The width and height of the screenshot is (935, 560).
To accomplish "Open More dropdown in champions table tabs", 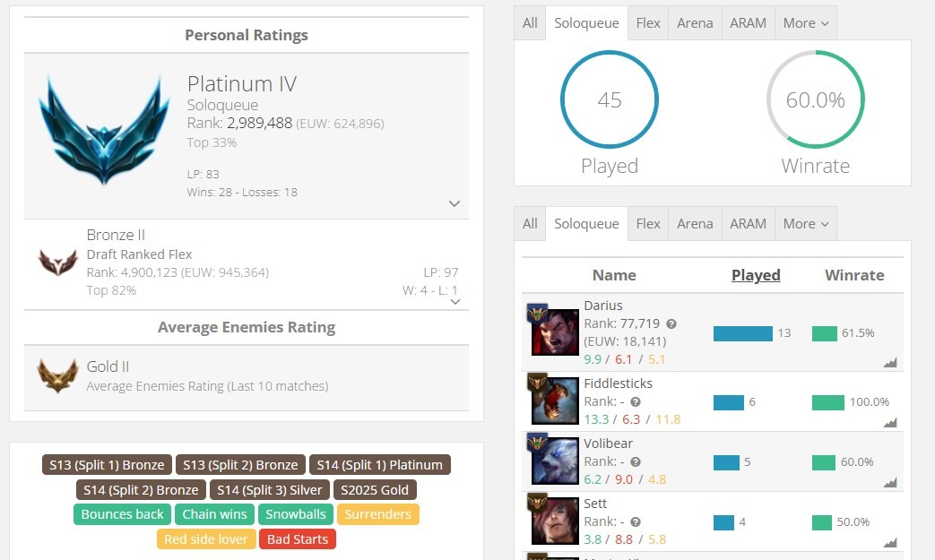I will pyautogui.click(x=806, y=224).
